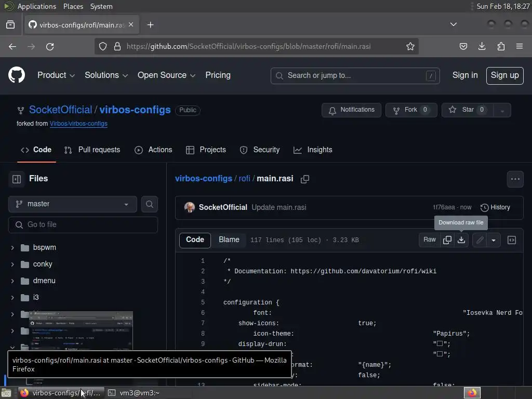Screen dimensions: 532x399
Task: Close the virbos-configs browser tab
Action: click(131, 25)
